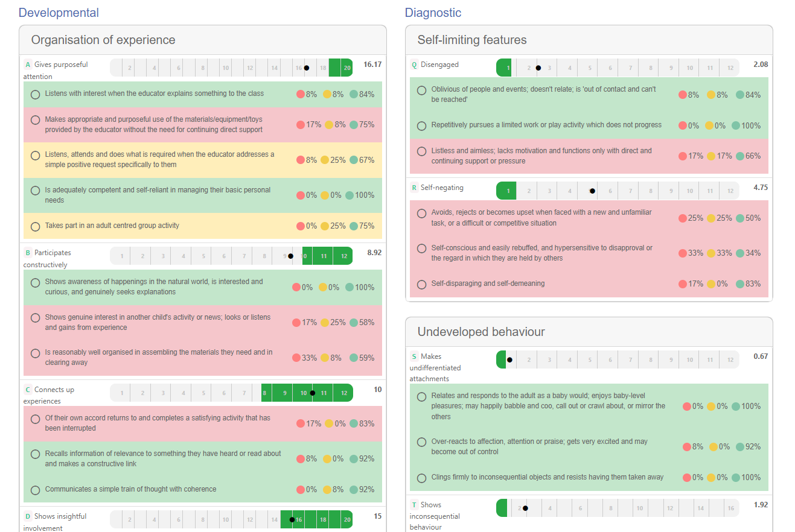This screenshot has width=795, height=532.
Task: Open the Developmental section heading
Action: (59, 13)
